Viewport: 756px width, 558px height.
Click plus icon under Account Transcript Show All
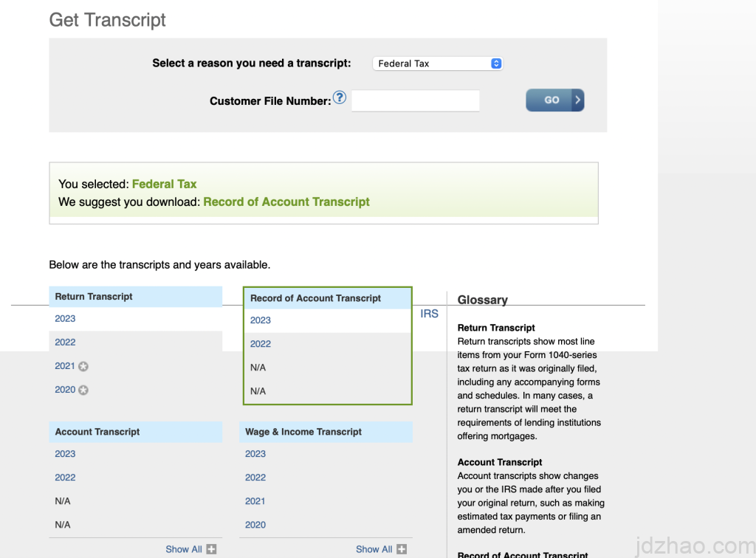coord(211,549)
